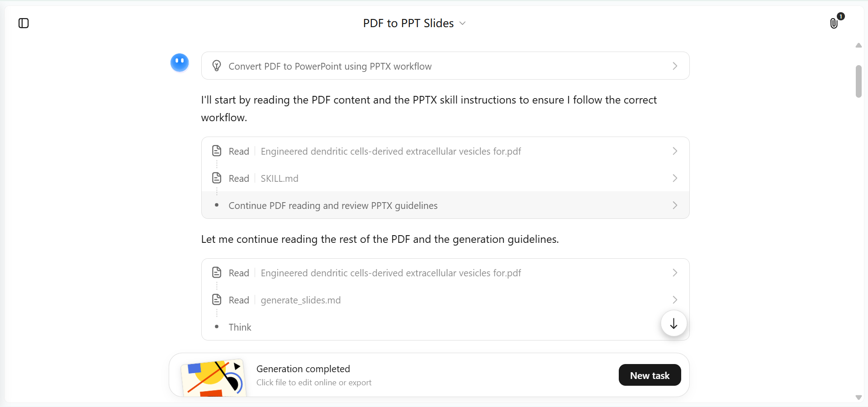Open the Think step entry

point(240,327)
